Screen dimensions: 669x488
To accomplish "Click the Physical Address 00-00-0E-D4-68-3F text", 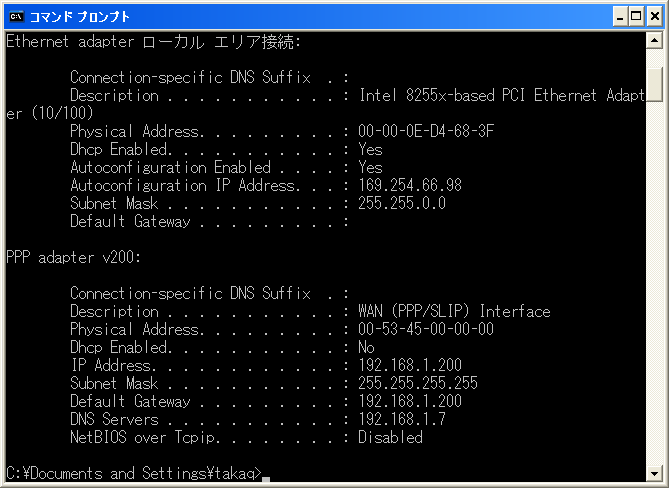I will pos(426,131).
